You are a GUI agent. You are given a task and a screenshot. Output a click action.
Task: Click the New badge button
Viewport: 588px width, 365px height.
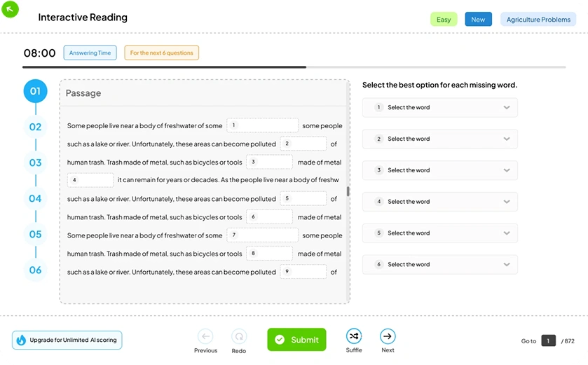478,20
